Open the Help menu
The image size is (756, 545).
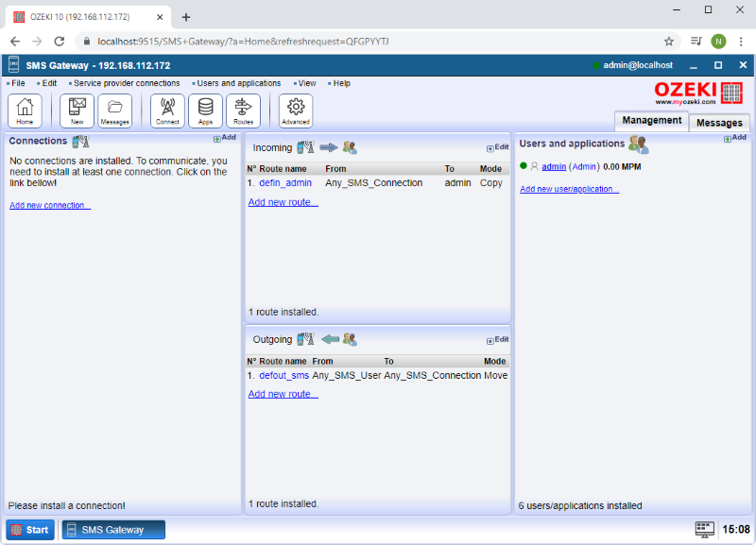click(x=341, y=83)
